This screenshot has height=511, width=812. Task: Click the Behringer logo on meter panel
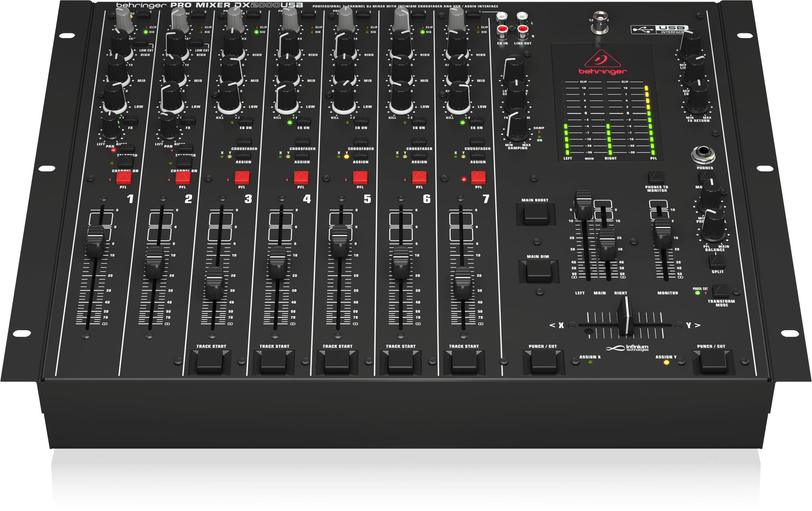tap(603, 63)
